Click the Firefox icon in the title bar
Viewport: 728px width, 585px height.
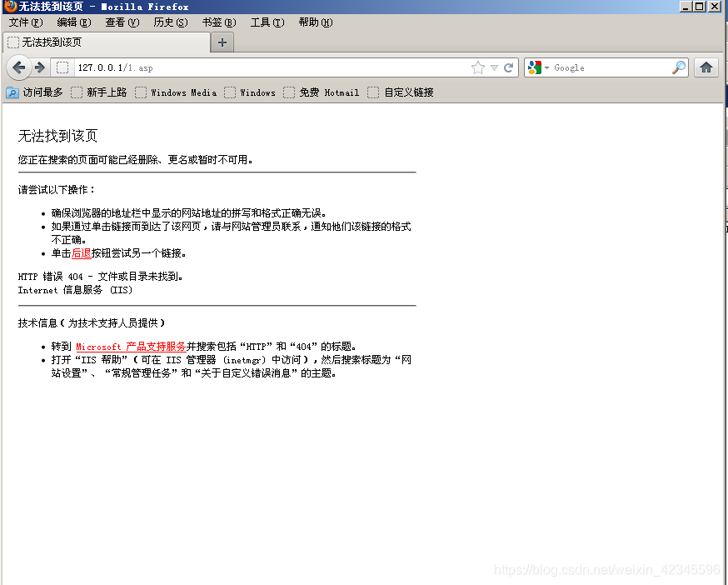click(x=10, y=7)
